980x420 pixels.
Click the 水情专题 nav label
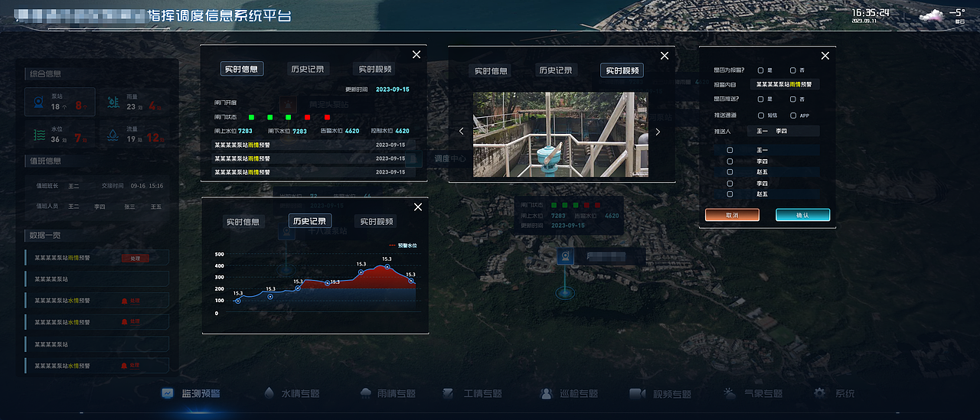tap(301, 394)
